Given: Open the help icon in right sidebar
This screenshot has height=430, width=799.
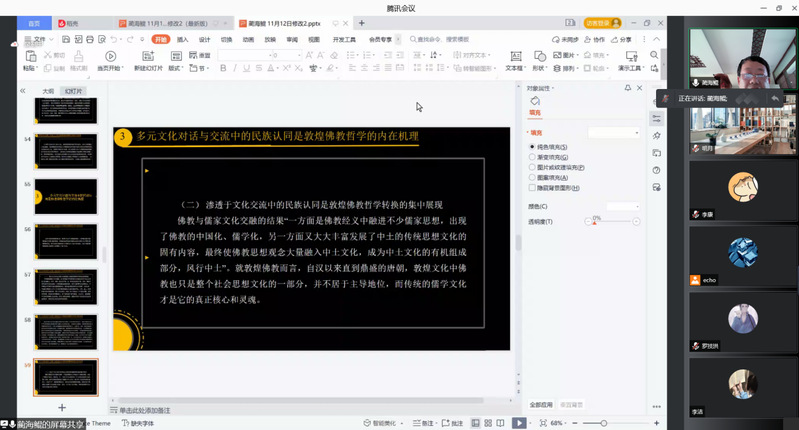Looking at the screenshot, I should 656,170.
